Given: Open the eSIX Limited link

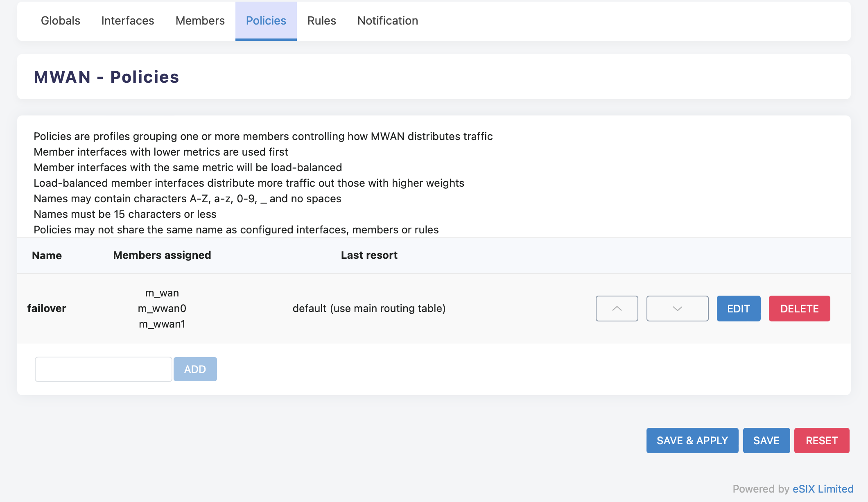Looking at the screenshot, I should (823, 488).
